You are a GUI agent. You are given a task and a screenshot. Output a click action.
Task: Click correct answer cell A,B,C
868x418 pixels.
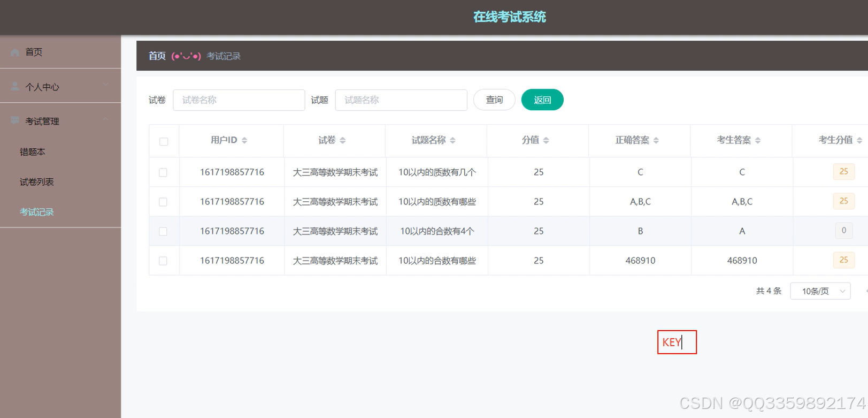[640, 202]
